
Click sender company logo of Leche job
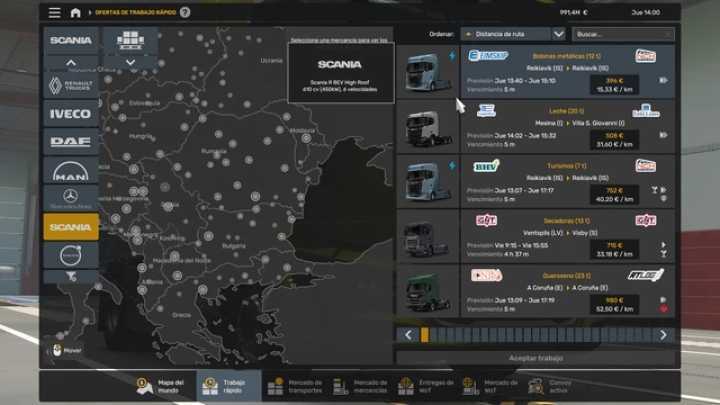coord(486,111)
